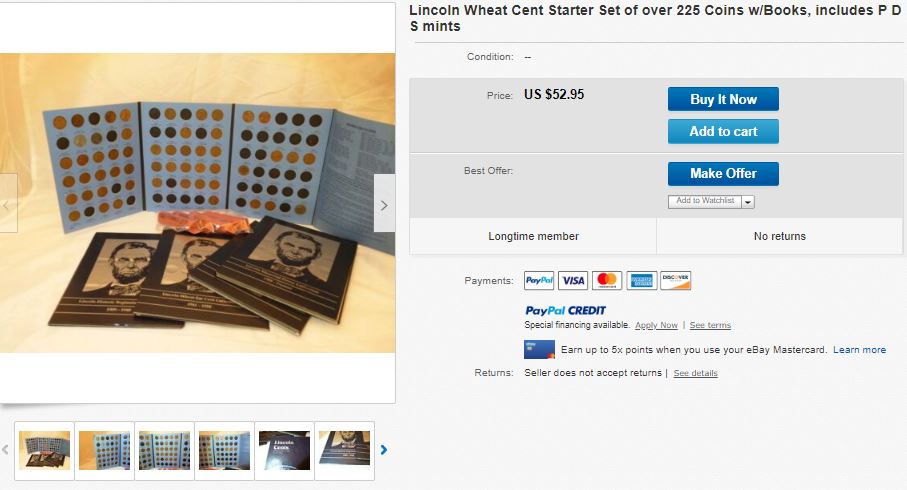Click the Discover card icon

676,281
